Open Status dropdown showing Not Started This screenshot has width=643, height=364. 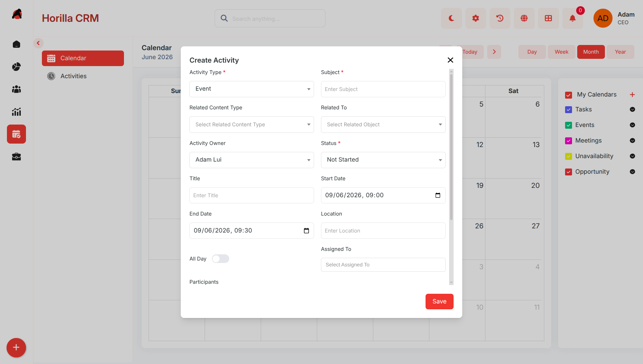coord(383,160)
